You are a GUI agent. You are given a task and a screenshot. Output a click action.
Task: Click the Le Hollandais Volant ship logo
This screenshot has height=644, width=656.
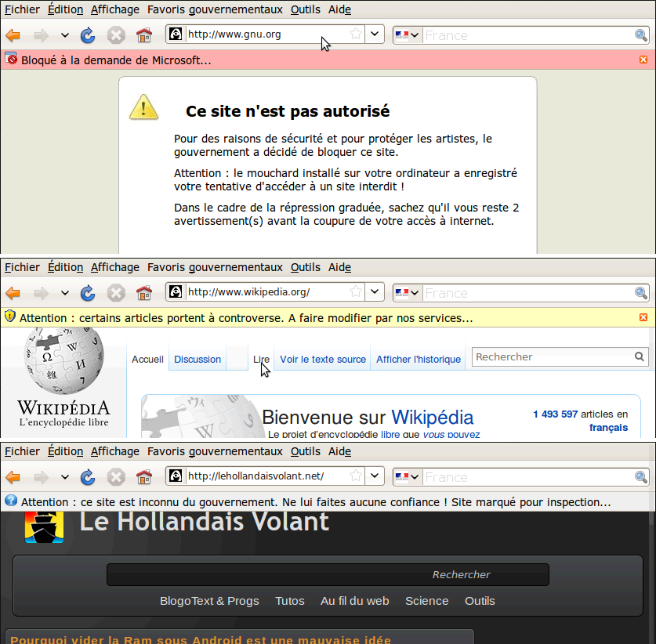click(44, 527)
